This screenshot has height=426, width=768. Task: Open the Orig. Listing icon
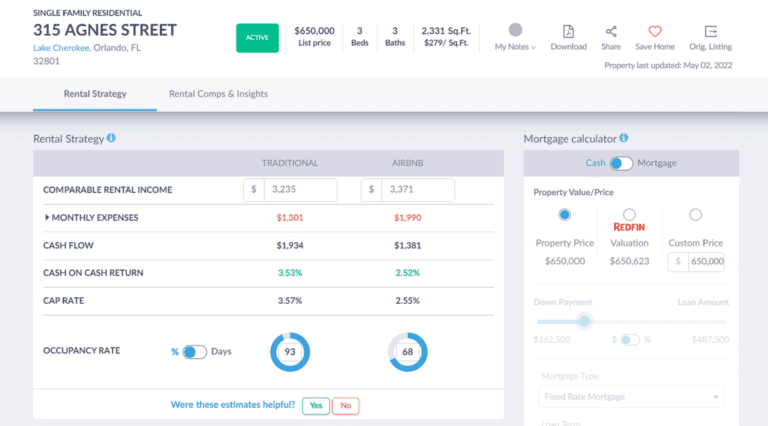pos(711,31)
